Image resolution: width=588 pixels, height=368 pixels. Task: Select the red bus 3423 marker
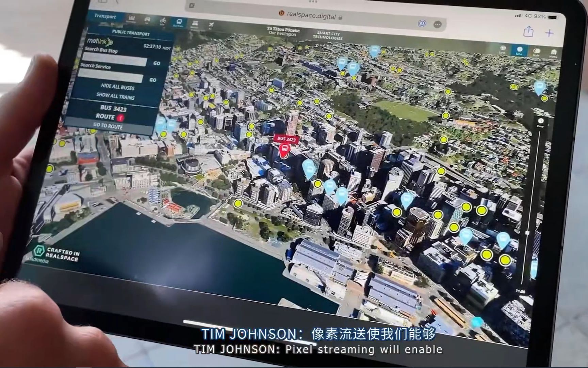(284, 151)
